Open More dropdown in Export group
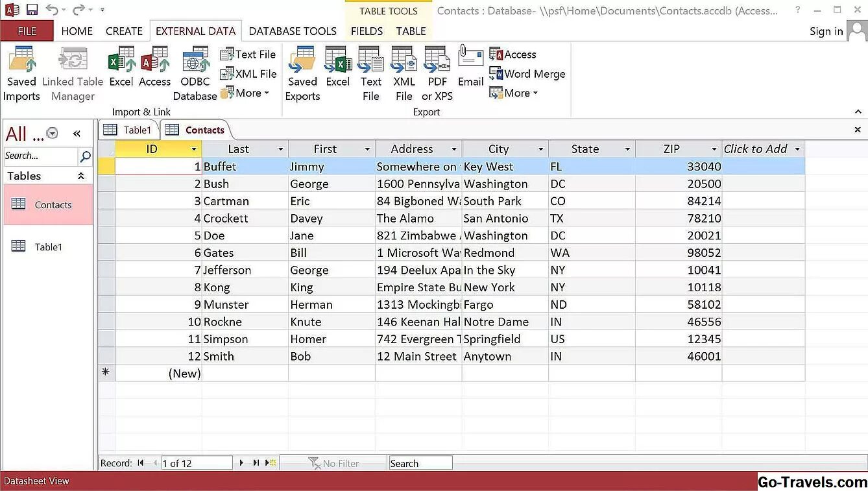This screenshot has height=491, width=868. [514, 93]
